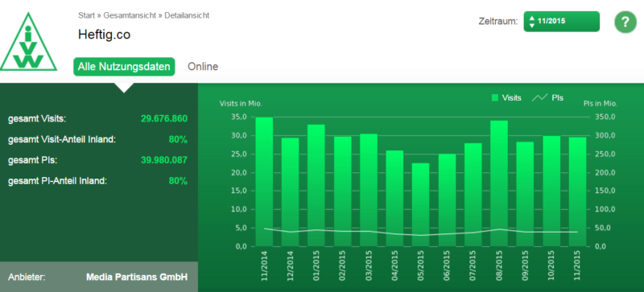Select the 09/2015 visits bar
Screen dimensions: 644x292
(x=525, y=194)
